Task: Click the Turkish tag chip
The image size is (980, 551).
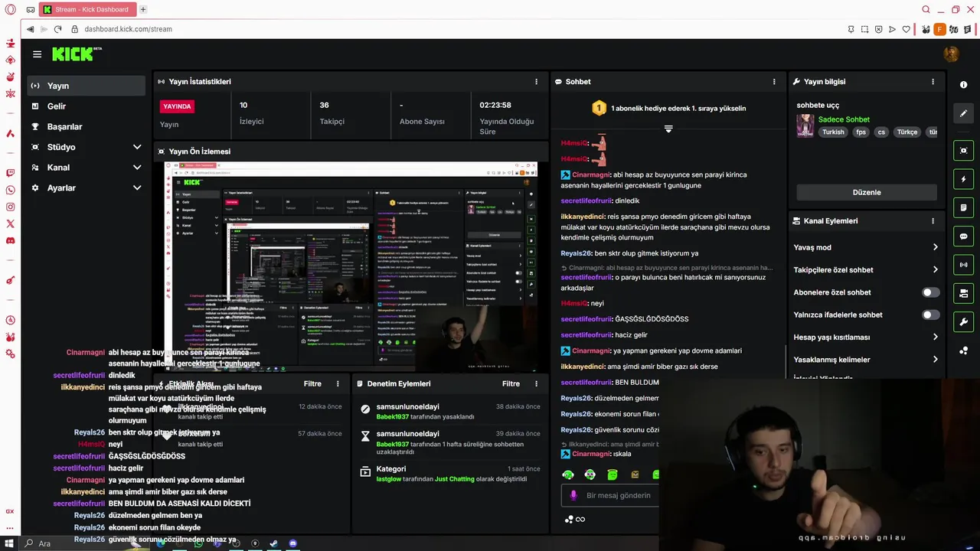Action: 833,132
